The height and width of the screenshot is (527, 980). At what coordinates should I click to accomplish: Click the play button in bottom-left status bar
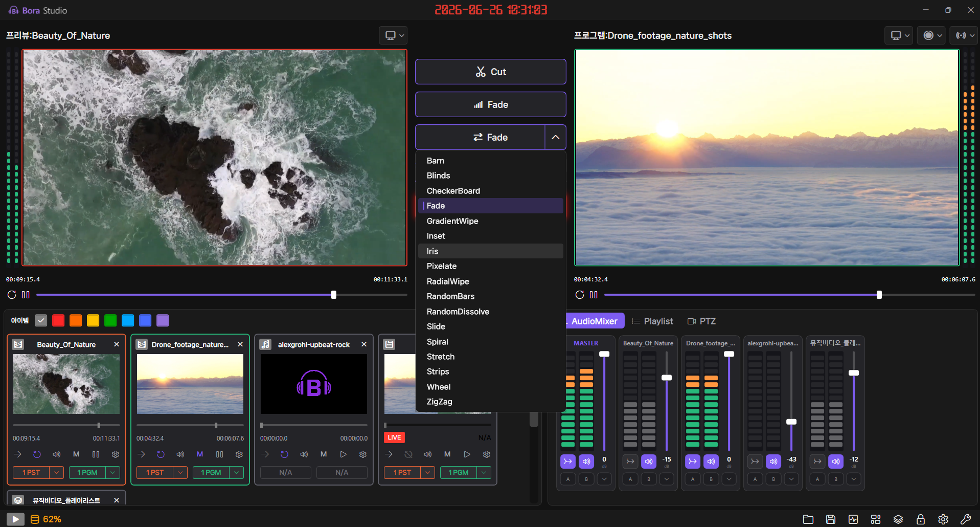tap(15, 519)
